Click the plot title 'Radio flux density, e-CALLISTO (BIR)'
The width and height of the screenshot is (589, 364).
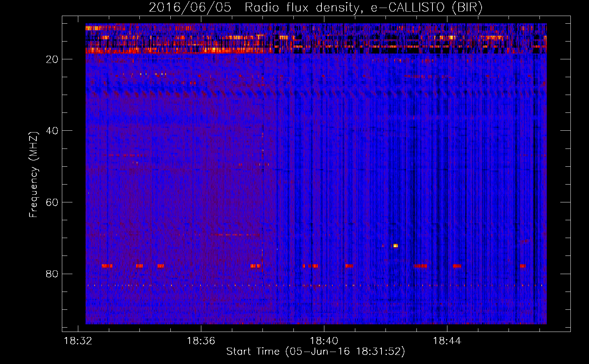coord(363,7)
